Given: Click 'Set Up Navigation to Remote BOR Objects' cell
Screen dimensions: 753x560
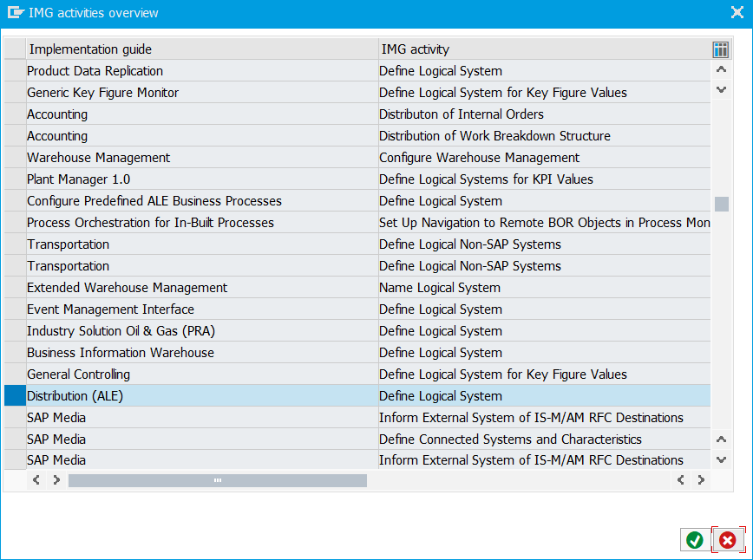Looking at the screenshot, I should (545, 223).
